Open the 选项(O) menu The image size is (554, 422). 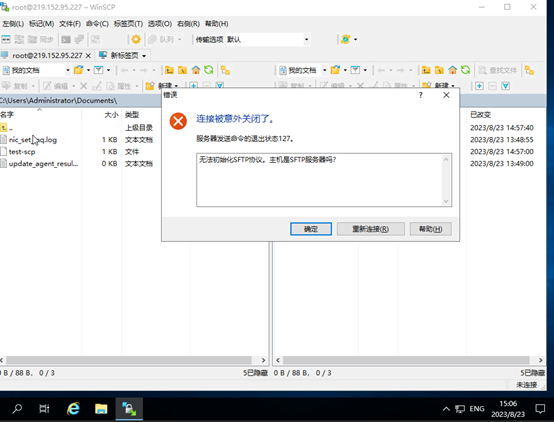pos(160,24)
